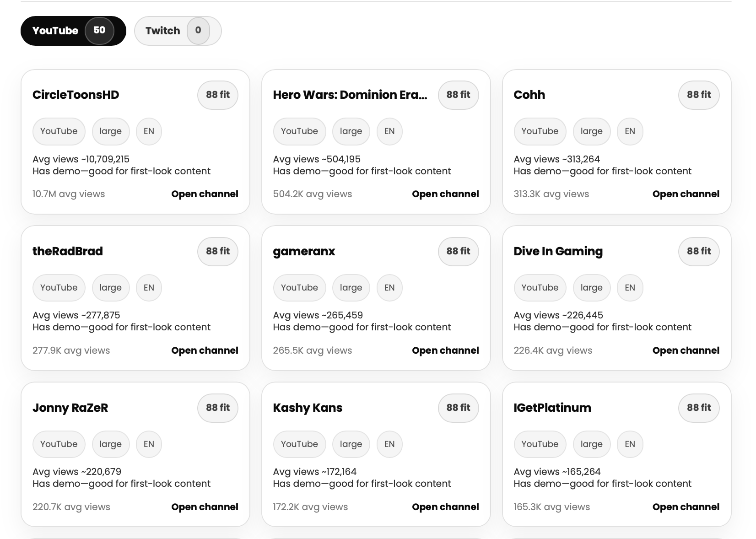Click the EN language tag on Cohh card
756x539 pixels.
[630, 131]
